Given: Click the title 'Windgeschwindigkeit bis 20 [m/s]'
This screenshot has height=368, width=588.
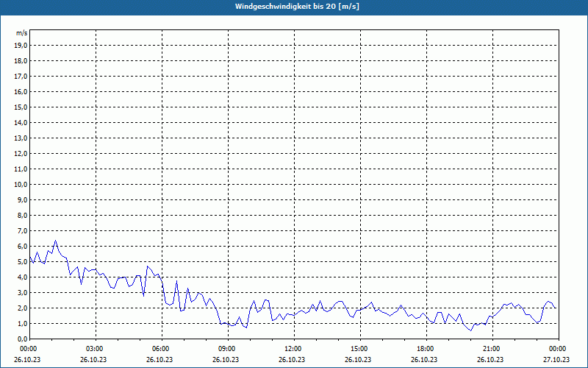Looking at the screenshot, I should click(x=297, y=7).
